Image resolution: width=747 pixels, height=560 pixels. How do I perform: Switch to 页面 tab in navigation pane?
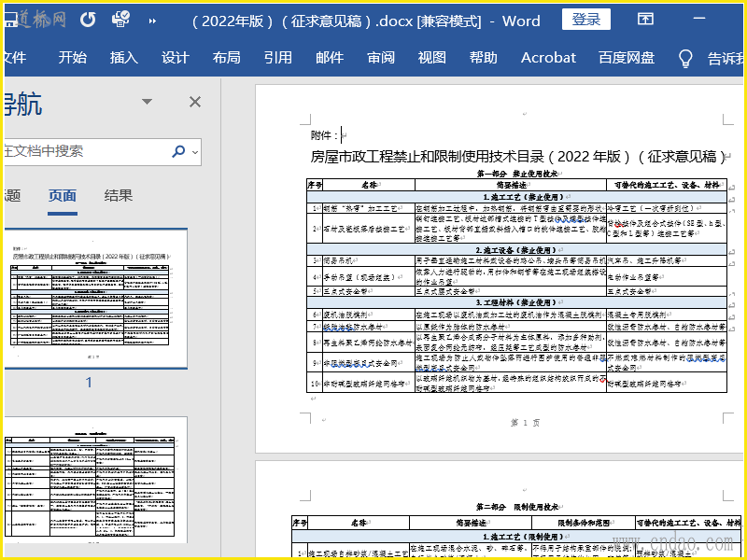(63, 196)
